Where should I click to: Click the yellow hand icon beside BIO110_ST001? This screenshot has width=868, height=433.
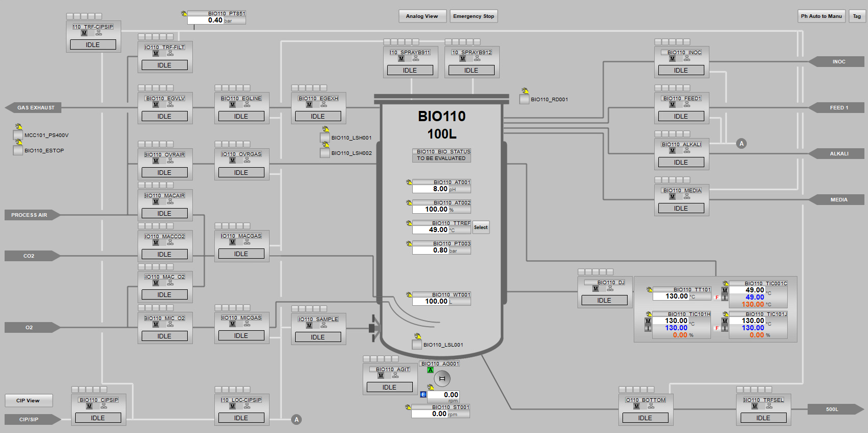408,407
